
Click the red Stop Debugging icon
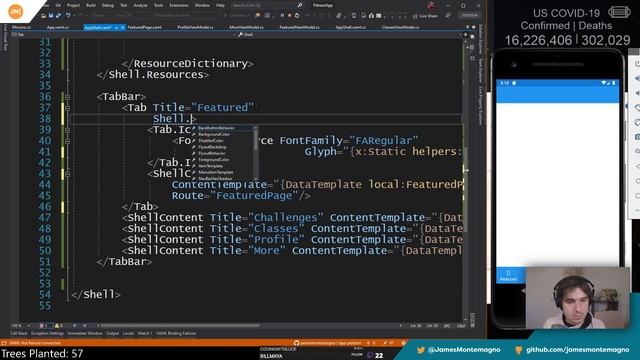click(x=289, y=16)
